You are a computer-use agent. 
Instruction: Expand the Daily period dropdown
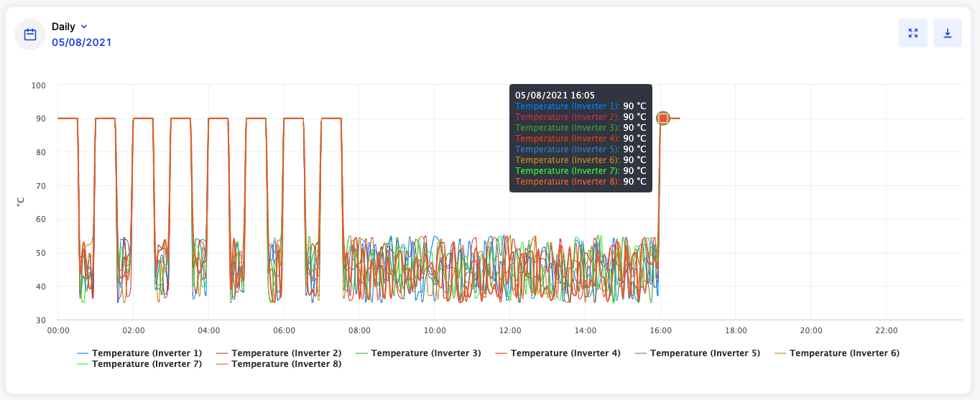click(x=69, y=27)
